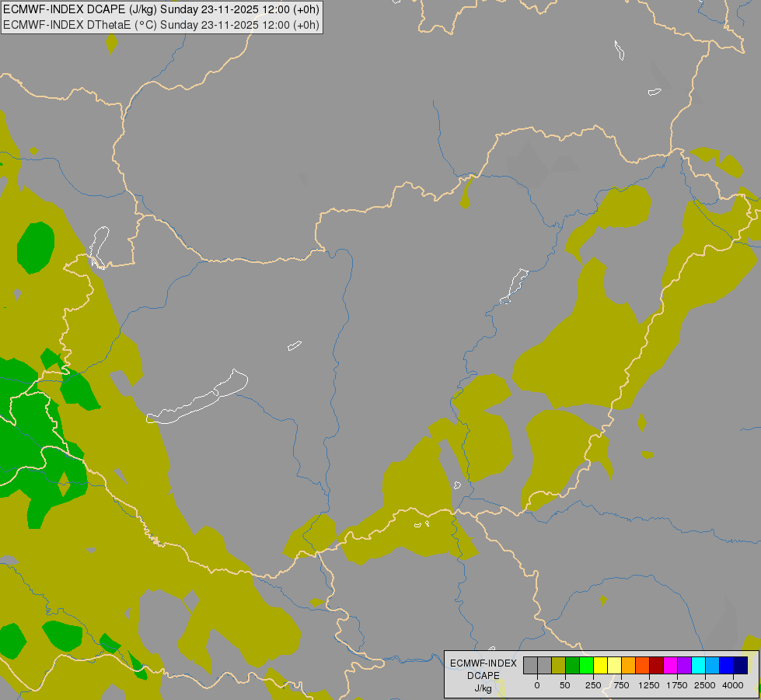Screen dimensions: 761x700
Task: Click the legend's J/kg unit label
Action: [x=483, y=688]
